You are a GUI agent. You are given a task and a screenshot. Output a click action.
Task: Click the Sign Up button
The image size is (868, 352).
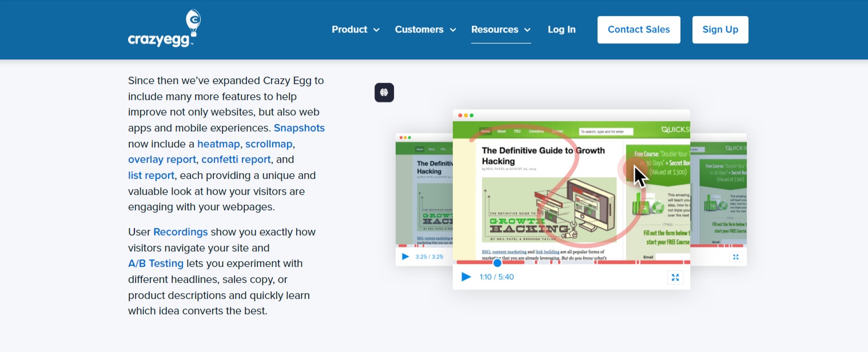click(x=720, y=30)
